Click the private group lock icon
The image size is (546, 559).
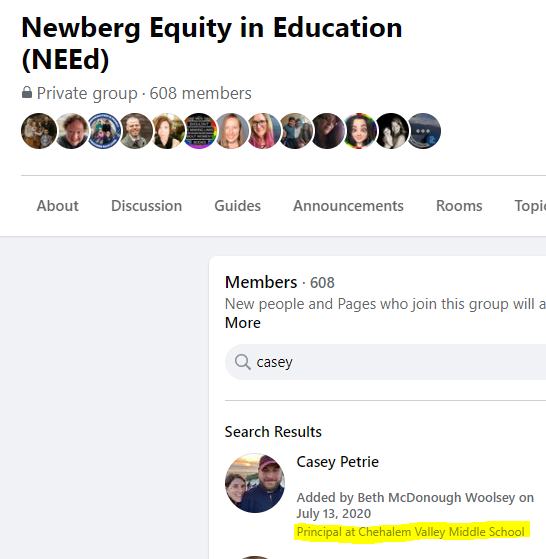[x=27, y=93]
